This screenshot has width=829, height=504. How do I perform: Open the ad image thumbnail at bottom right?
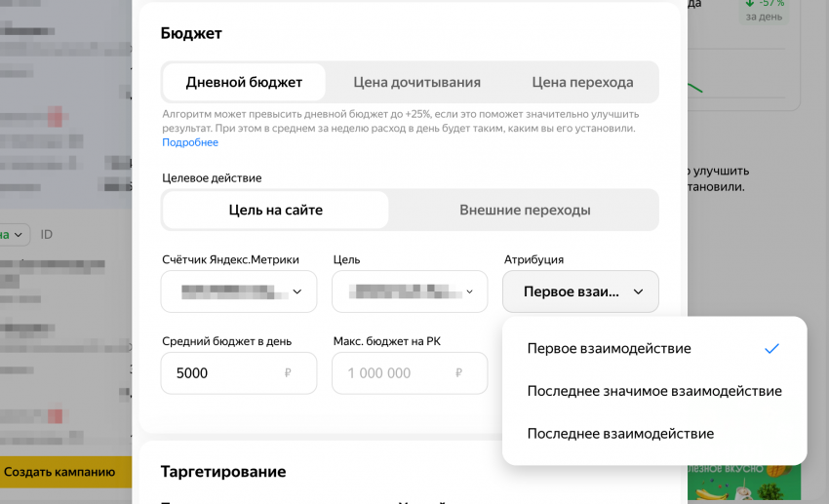click(744, 483)
